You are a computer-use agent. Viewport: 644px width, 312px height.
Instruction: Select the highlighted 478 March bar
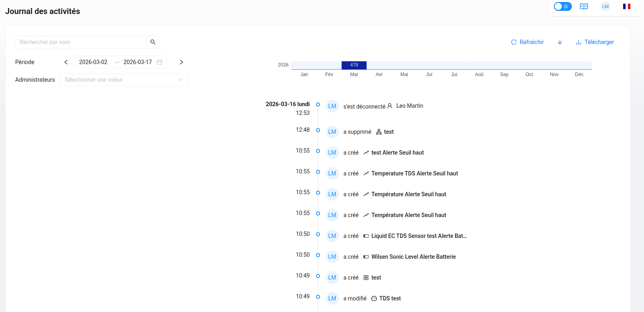point(354,65)
